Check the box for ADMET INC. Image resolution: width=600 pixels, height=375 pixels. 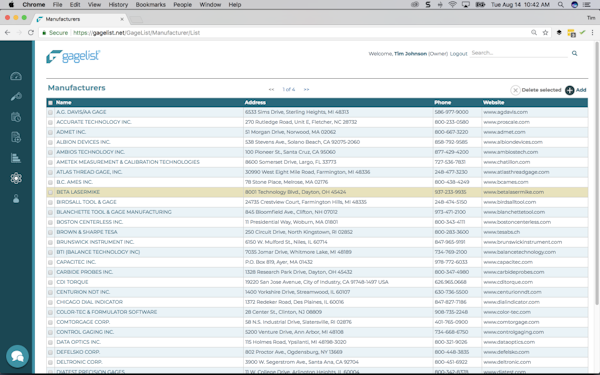[x=51, y=132]
